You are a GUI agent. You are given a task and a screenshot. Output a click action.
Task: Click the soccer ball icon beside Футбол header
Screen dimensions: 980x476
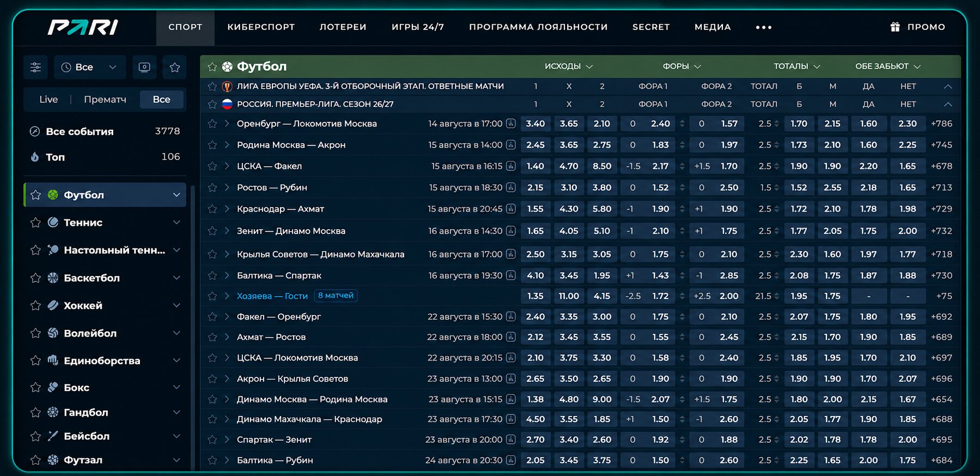point(227,66)
